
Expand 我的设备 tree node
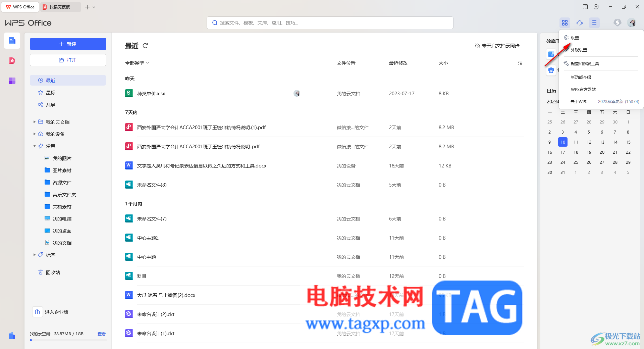[x=34, y=134]
